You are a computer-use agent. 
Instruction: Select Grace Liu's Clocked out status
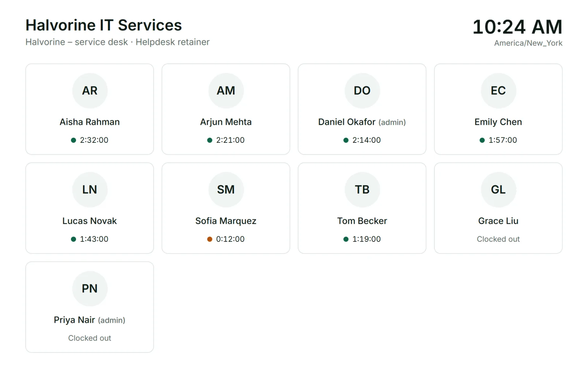point(498,239)
